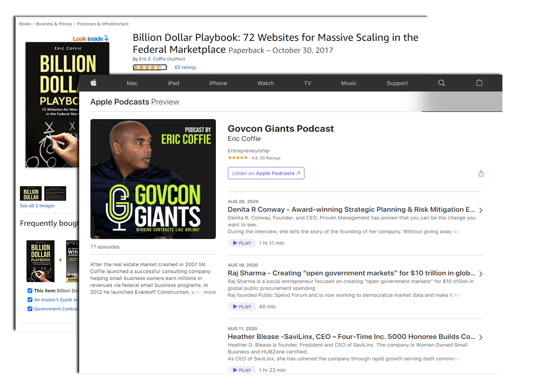The height and width of the screenshot is (392, 534).
Task: Play the Raj Sharma episode
Action: [x=241, y=307]
